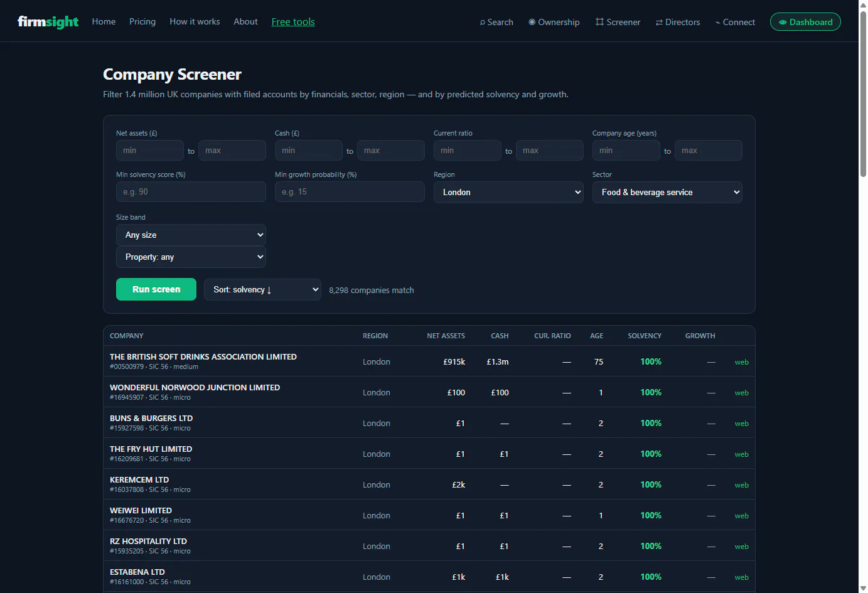Viewport: 868px width, 593px height.
Task: Click the REGION column header
Action: point(375,336)
